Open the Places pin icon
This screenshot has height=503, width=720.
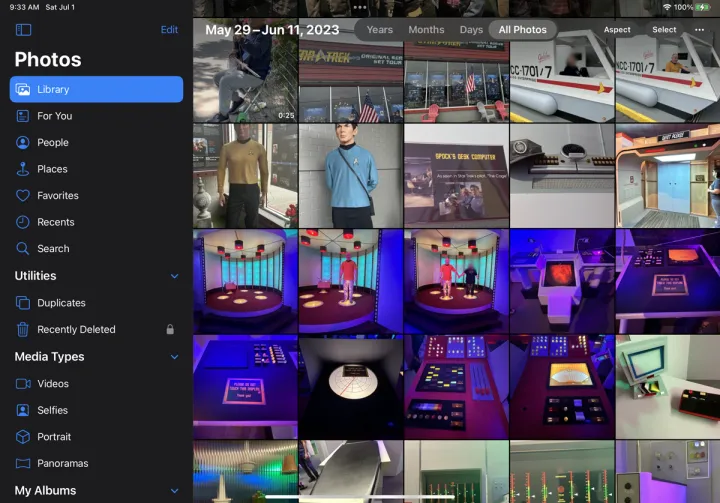[x=23, y=169]
